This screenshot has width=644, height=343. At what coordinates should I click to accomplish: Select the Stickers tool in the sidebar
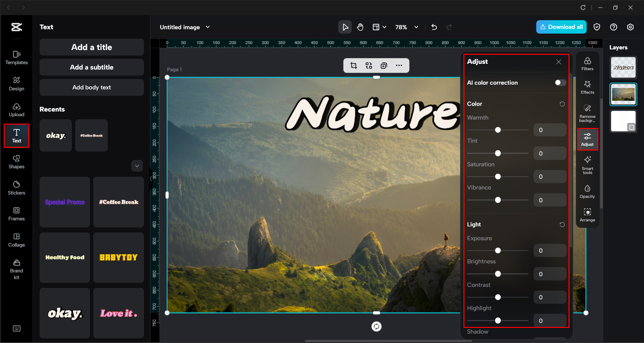pyautogui.click(x=16, y=187)
